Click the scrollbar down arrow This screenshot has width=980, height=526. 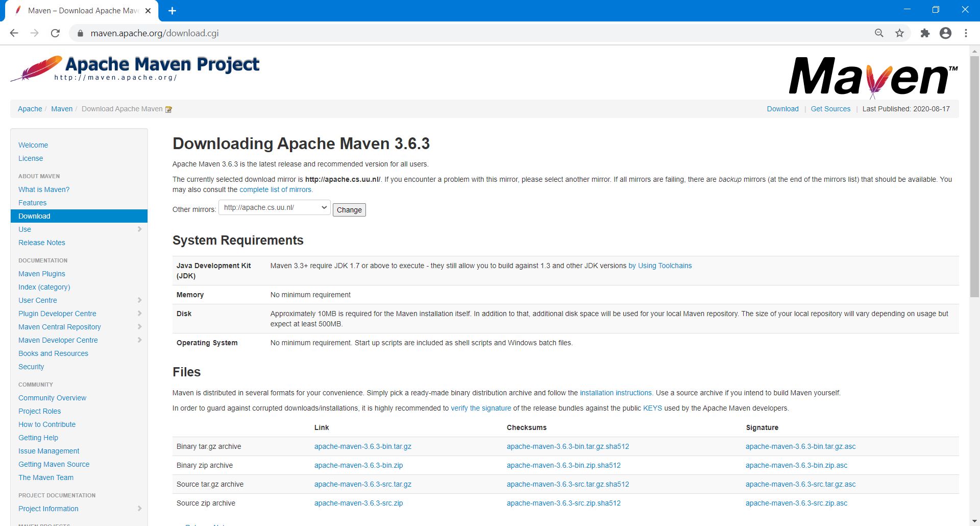tap(974, 521)
